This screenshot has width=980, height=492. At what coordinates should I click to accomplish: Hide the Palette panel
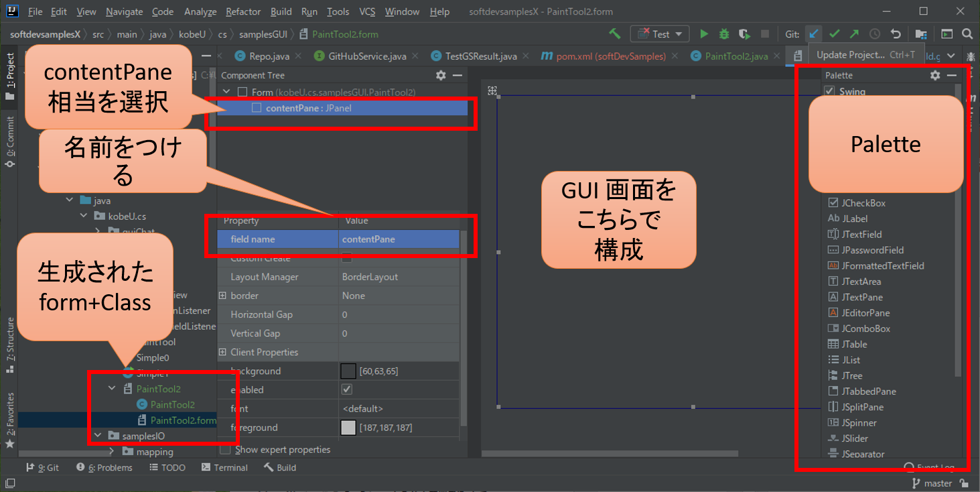pyautogui.click(x=952, y=76)
